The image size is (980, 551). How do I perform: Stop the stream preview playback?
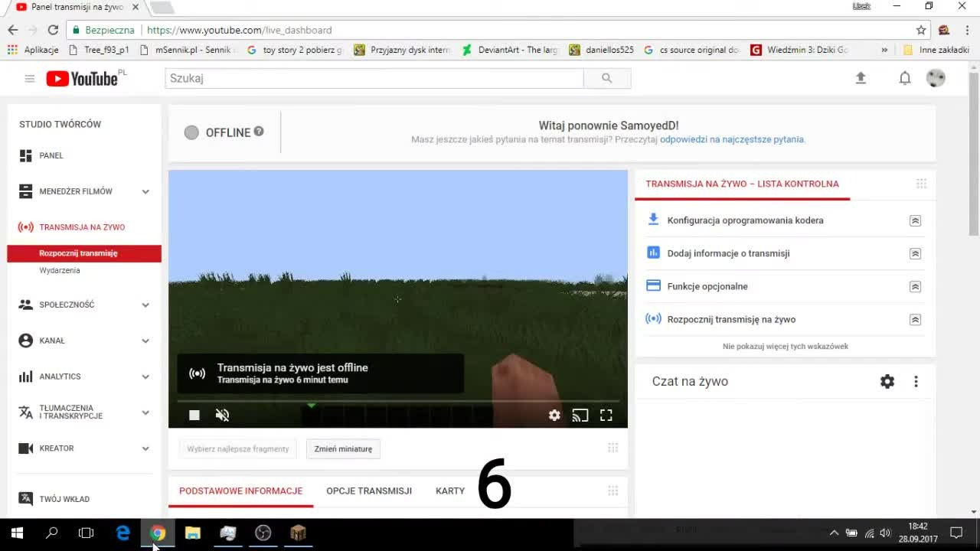[x=194, y=415]
